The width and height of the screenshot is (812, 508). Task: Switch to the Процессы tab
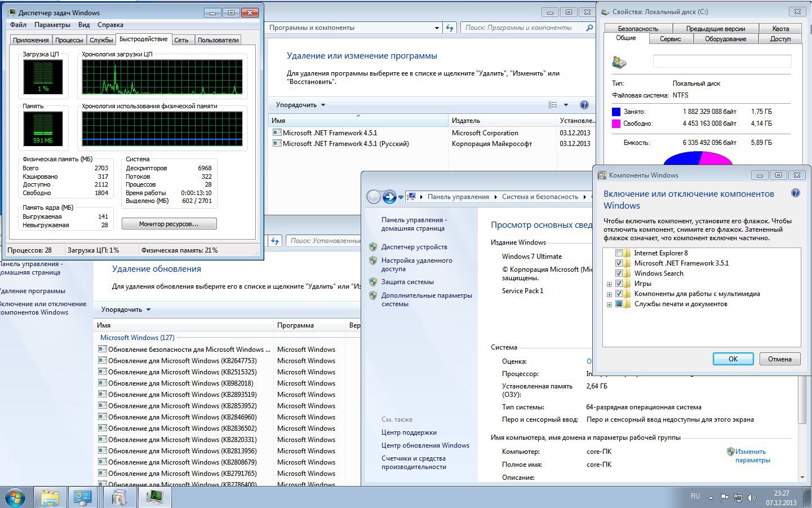pyautogui.click(x=69, y=40)
